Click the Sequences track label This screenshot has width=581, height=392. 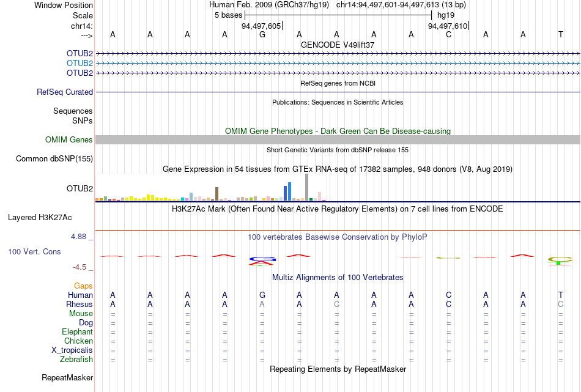(73, 111)
